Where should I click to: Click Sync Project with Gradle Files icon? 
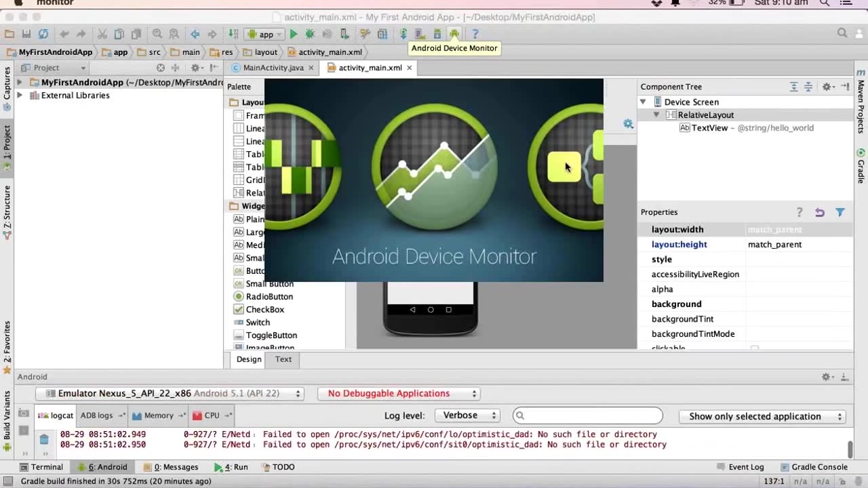click(x=403, y=34)
